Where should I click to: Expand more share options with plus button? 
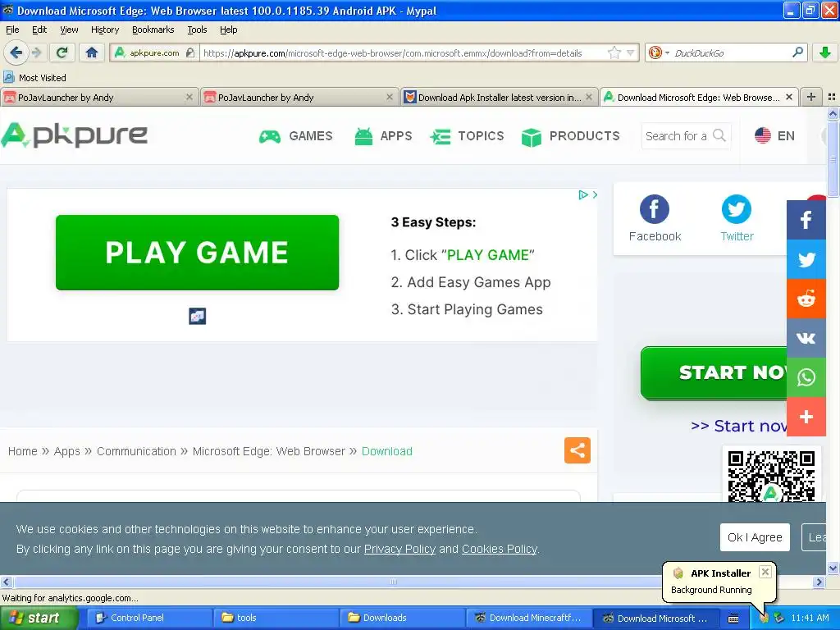[806, 417]
